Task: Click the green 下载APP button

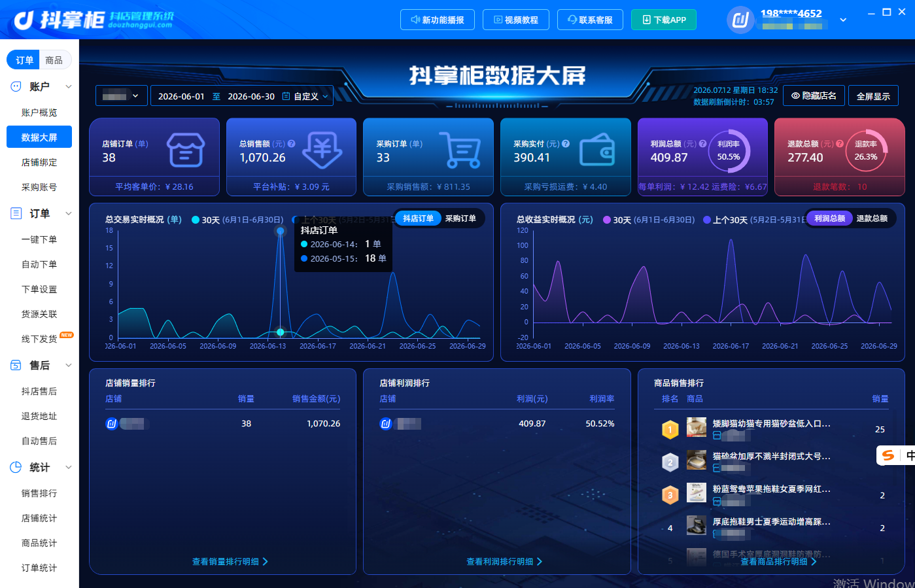Action: click(x=664, y=20)
